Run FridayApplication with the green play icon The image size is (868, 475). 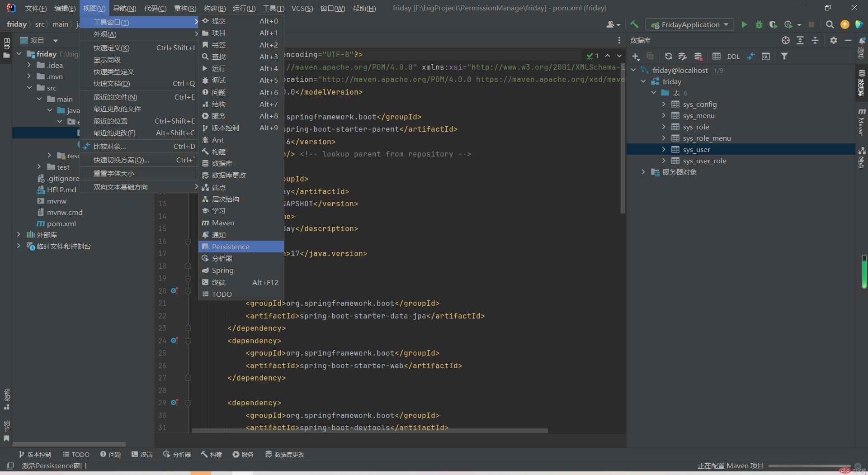click(744, 24)
